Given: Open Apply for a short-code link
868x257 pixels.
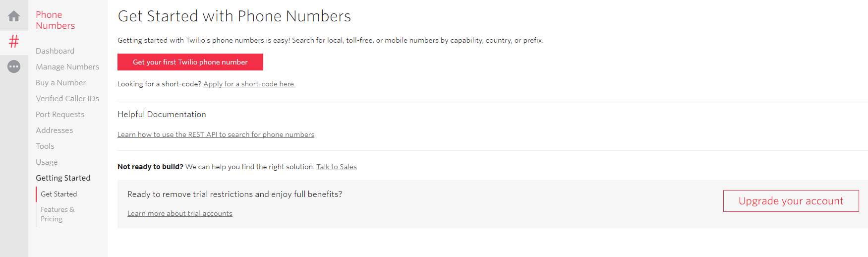Looking at the screenshot, I should 249,84.
